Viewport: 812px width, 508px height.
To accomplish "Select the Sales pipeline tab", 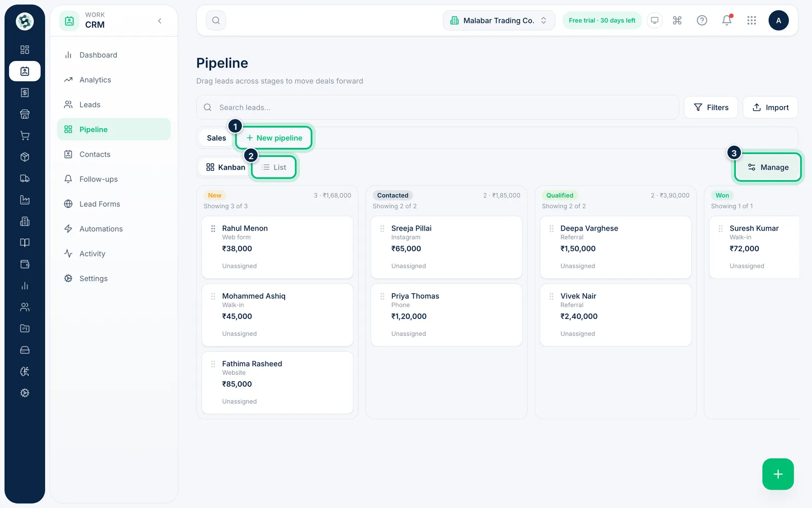I will point(217,138).
